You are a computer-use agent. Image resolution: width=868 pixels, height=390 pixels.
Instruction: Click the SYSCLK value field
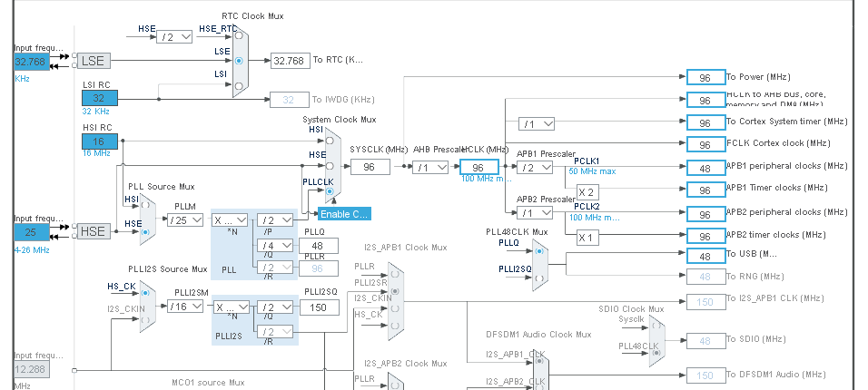pos(370,167)
